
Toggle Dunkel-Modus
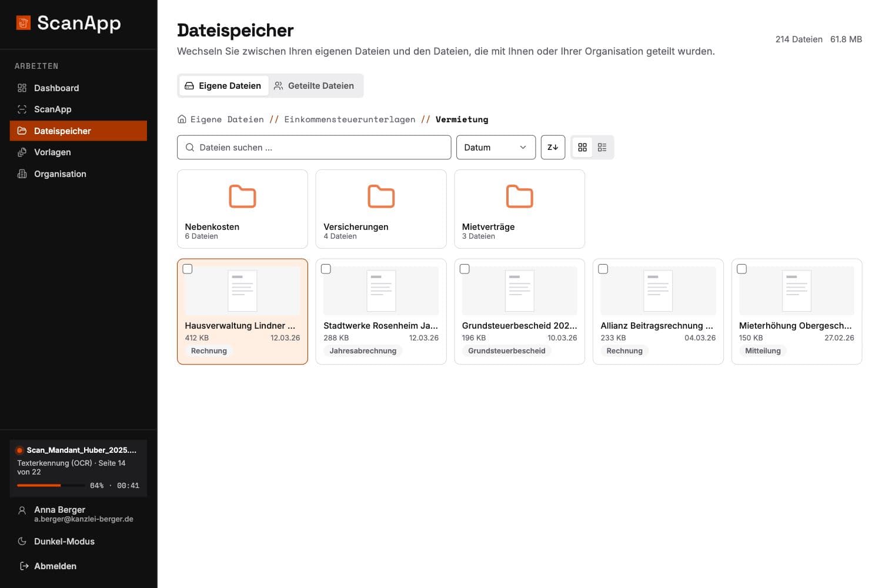(x=78, y=542)
